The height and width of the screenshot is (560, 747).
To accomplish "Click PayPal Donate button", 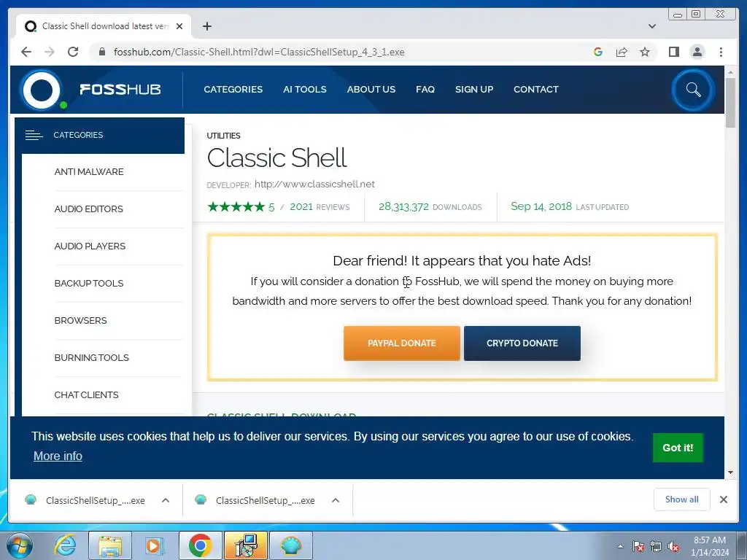I will coord(402,343).
